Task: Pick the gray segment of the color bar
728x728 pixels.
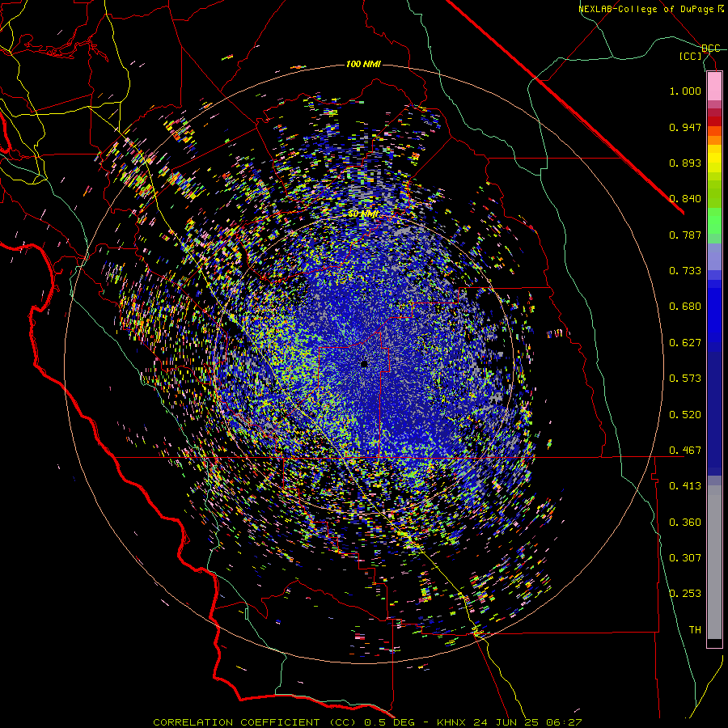Action: [714, 562]
